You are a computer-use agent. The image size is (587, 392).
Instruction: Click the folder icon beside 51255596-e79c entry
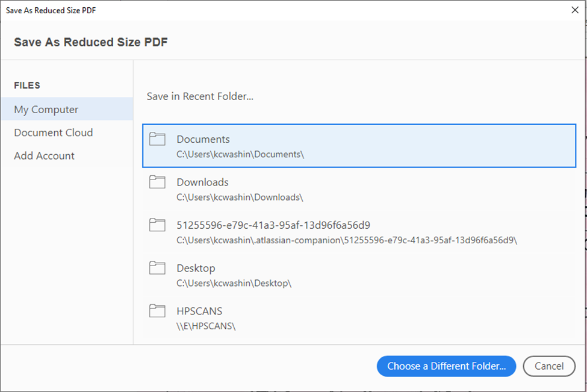[157, 225]
